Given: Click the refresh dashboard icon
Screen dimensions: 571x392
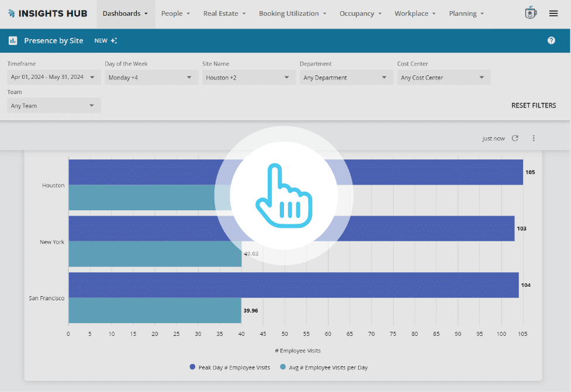Looking at the screenshot, I should (x=515, y=138).
